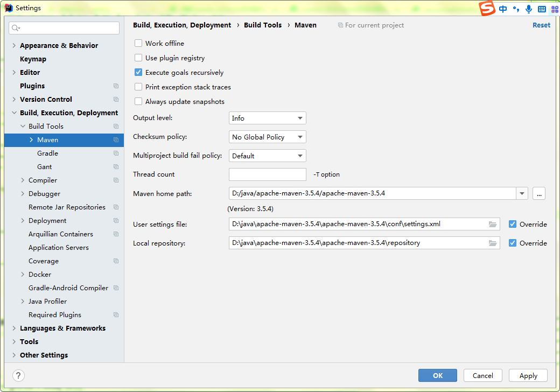Viewport: 560px width, 392px height.
Task: Expand the Version Control section
Action: 14,99
